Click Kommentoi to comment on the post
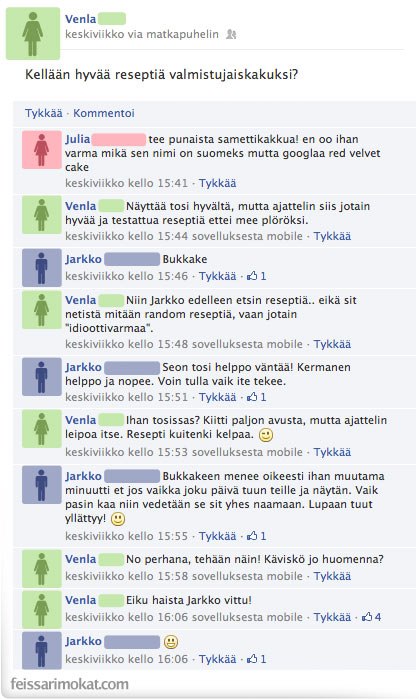Image resolution: width=419 pixels, height=699 pixels. (104, 113)
